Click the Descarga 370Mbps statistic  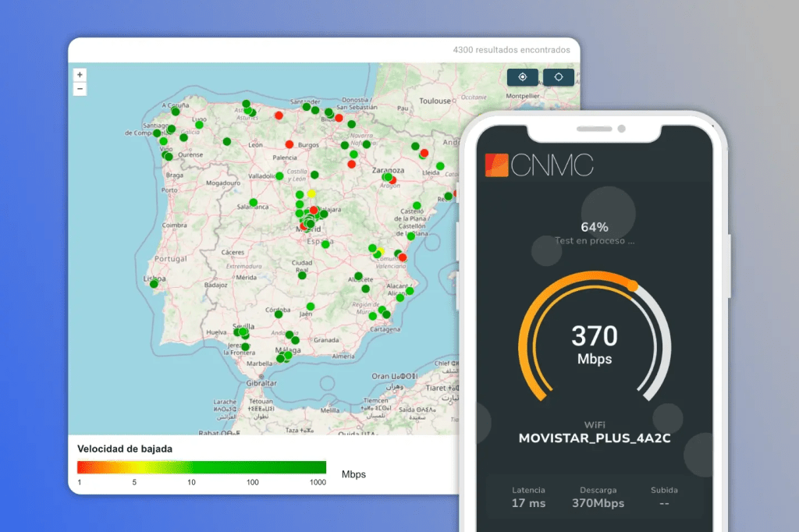pos(598,497)
